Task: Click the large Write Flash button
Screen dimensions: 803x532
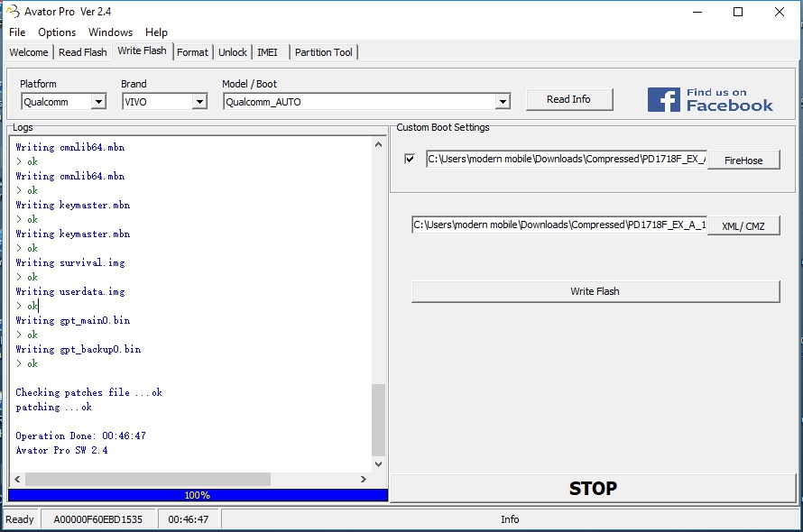Action: click(x=595, y=291)
